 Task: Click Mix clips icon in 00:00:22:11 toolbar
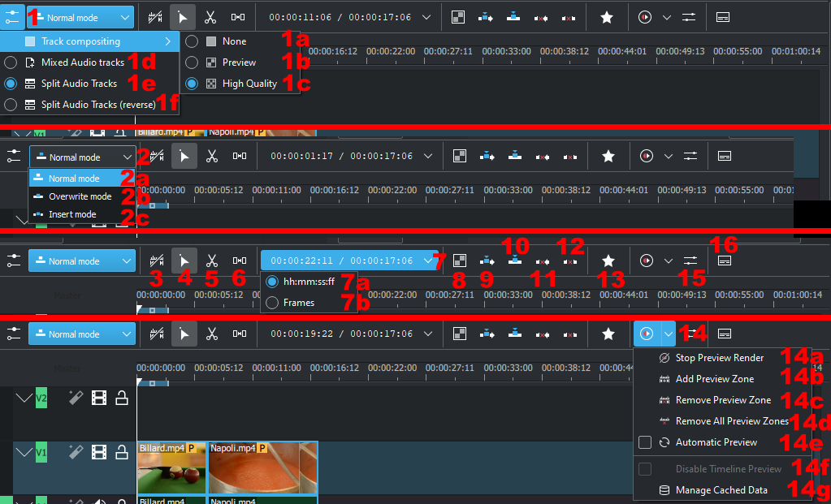coord(459,261)
